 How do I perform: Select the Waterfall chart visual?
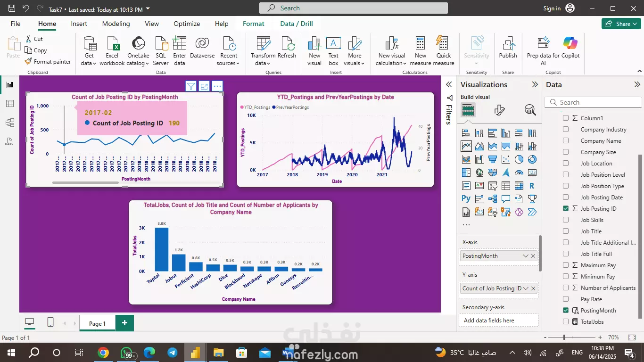coord(479,159)
